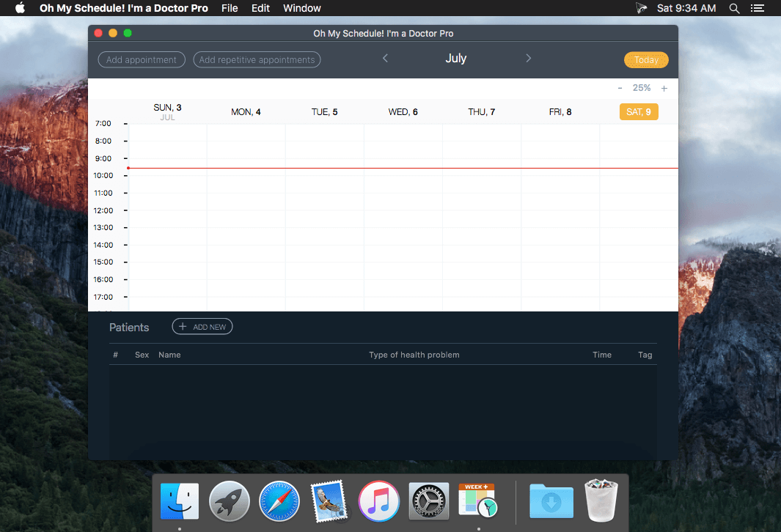Screen dimensions: 781x532
Task: Go to the previous month arrow
Action: click(385, 58)
